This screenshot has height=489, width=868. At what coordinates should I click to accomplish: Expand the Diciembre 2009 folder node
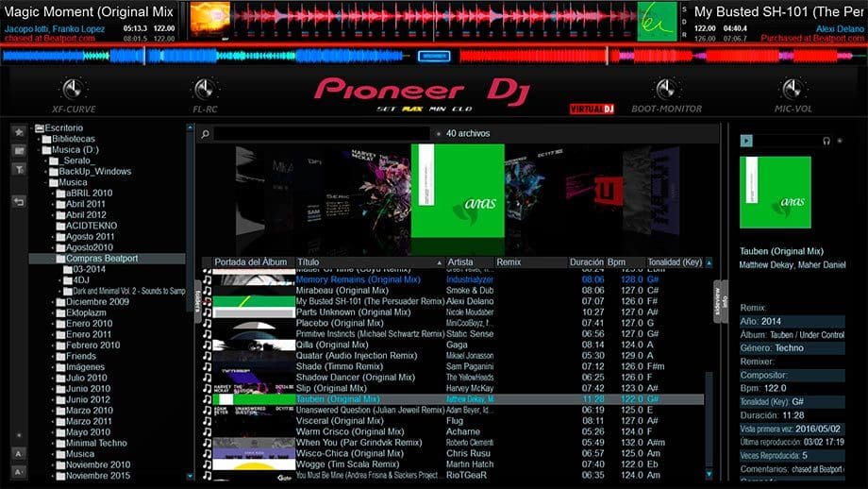click(53, 302)
